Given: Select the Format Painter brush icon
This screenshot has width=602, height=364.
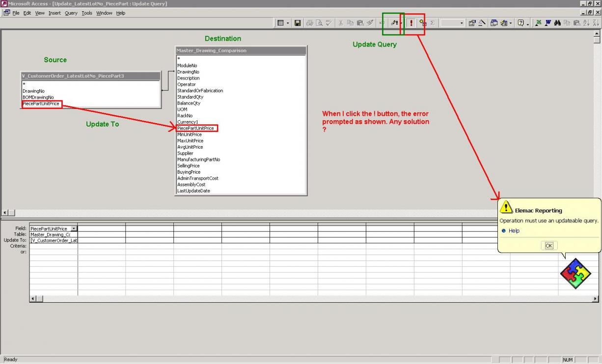Looking at the screenshot, I should coord(370,23).
